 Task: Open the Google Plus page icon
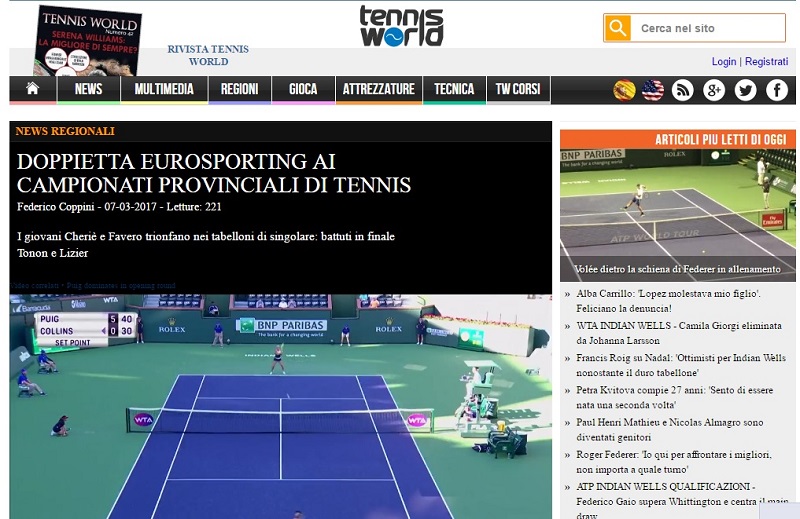click(x=714, y=90)
